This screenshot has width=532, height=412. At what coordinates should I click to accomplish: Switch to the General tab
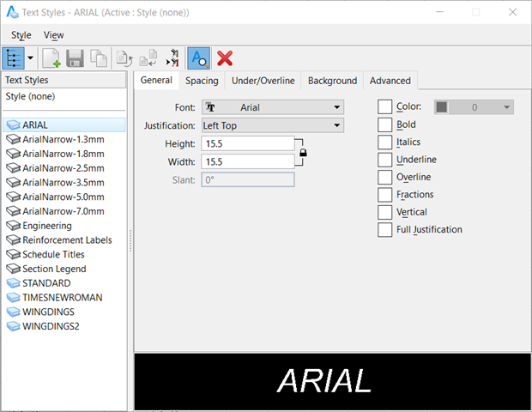point(156,81)
